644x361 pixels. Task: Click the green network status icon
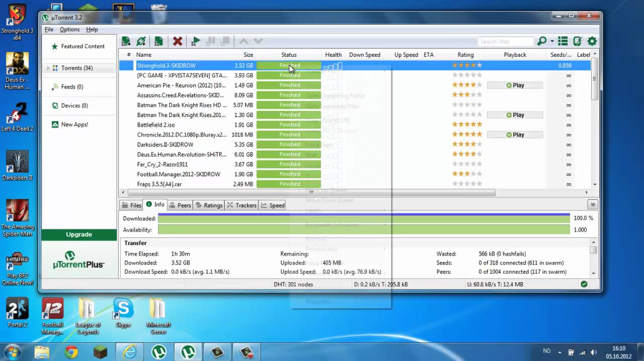tap(584, 284)
